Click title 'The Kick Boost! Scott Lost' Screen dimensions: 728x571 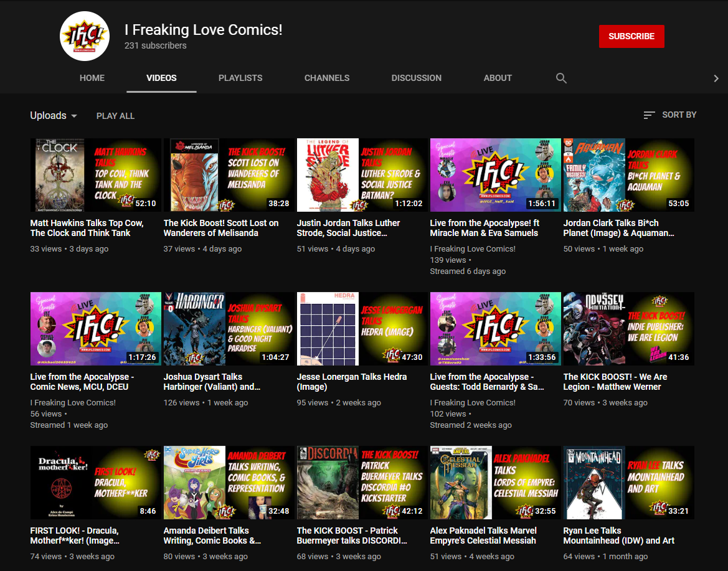coord(221,228)
